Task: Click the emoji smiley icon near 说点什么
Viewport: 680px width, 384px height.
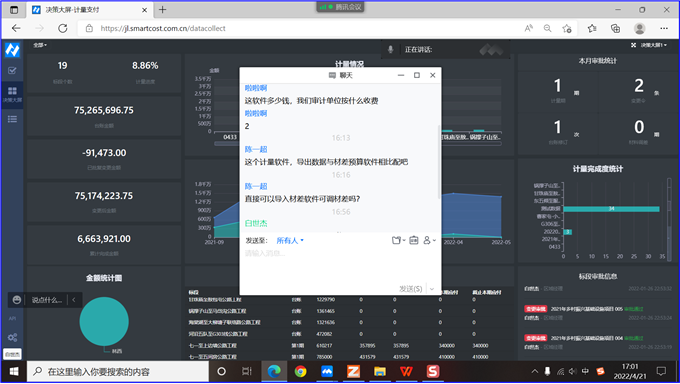Action: [x=17, y=300]
